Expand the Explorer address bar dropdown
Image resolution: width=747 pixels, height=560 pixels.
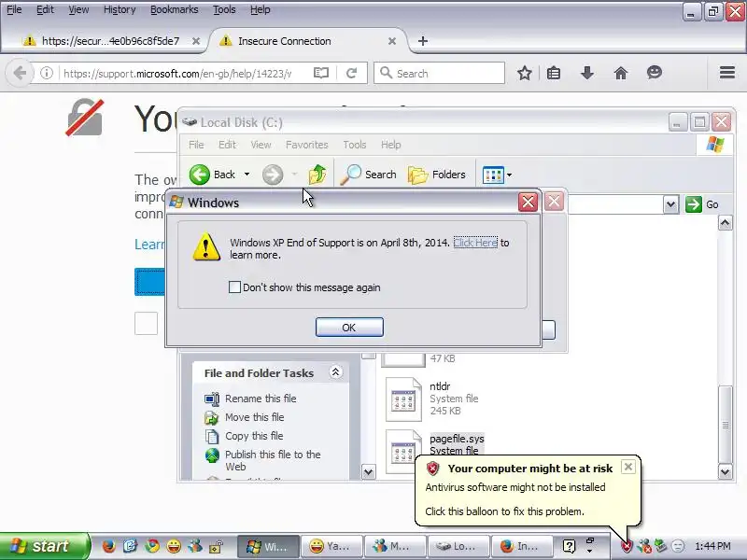670,204
